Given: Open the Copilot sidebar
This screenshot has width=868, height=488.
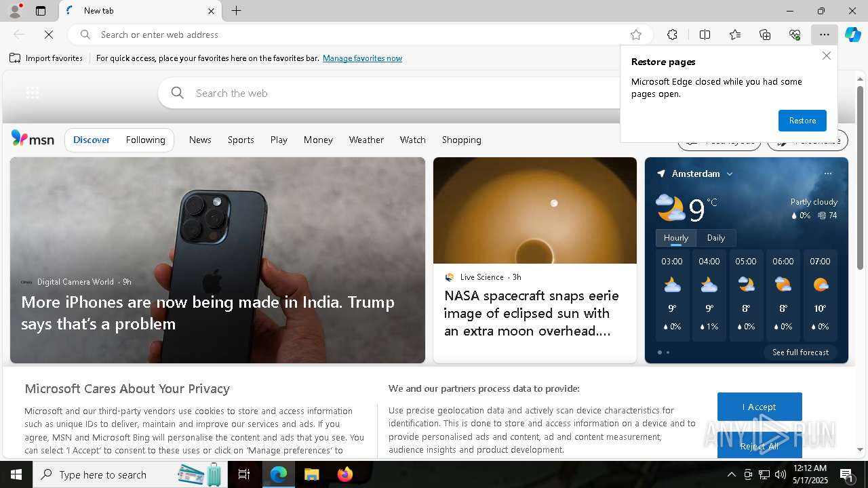Looking at the screenshot, I should (x=853, y=35).
